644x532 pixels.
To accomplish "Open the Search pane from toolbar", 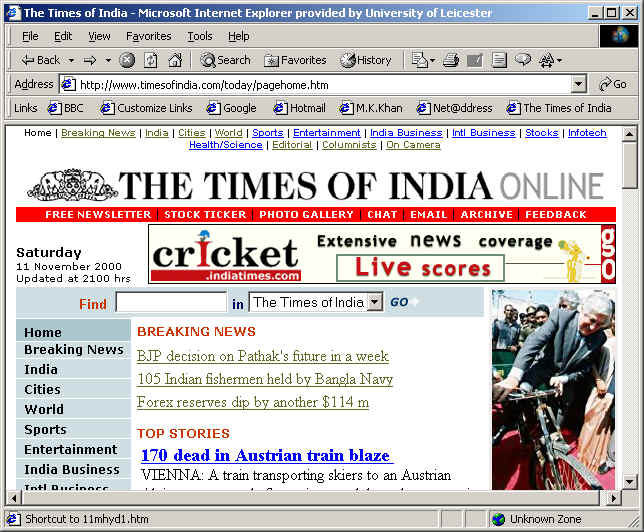I will pyautogui.click(x=225, y=60).
